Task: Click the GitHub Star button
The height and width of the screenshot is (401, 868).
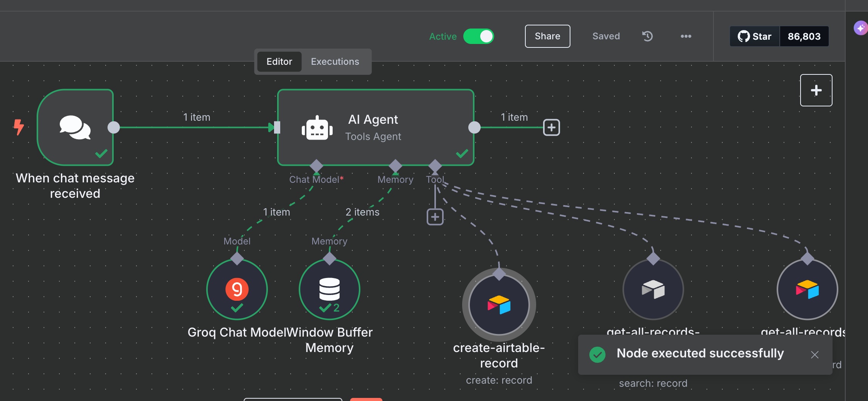Action: click(x=754, y=36)
